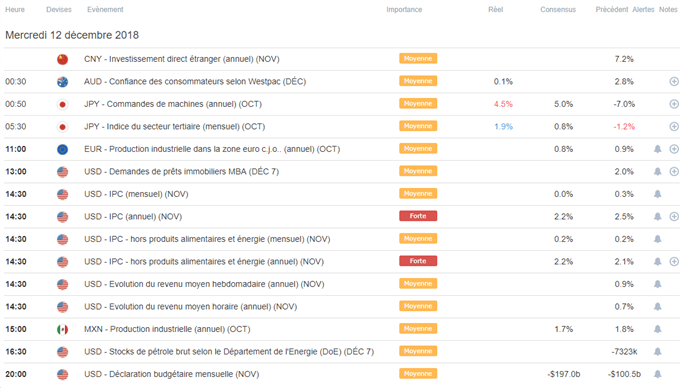The width and height of the screenshot is (680, 388).
Task: Add note plus icon for JPY Commandes de machines
Action: [x=674, y=104]
